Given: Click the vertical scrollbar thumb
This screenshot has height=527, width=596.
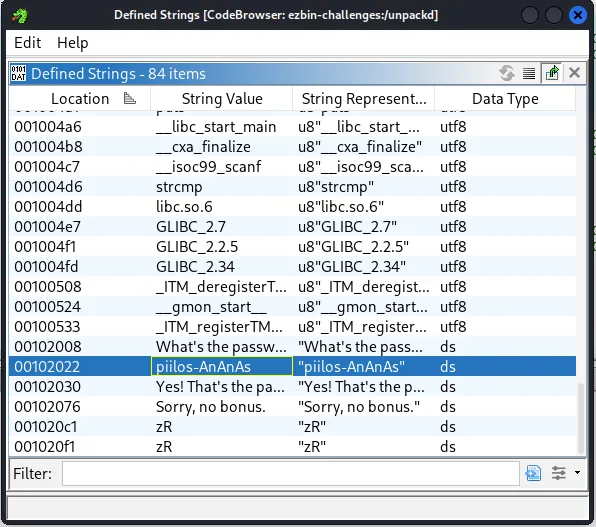Looking at the screenshot, I should (580, 418).
